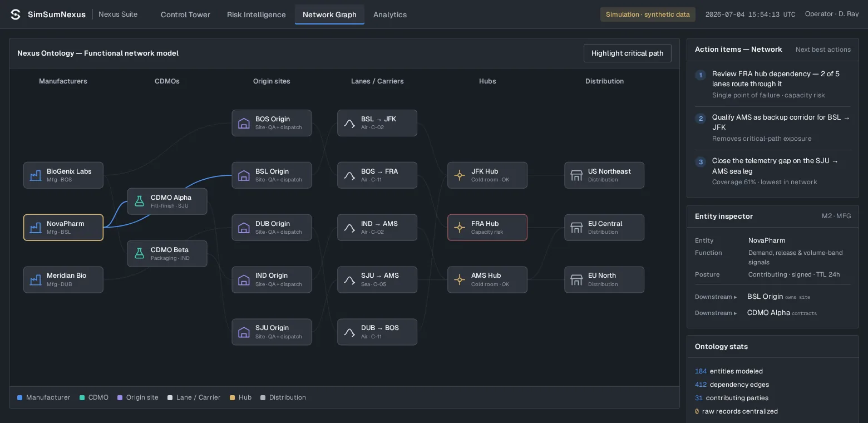868x423 pixels.
Task: Open action item 3 about telemetry gap
Action: coord(773,171)
